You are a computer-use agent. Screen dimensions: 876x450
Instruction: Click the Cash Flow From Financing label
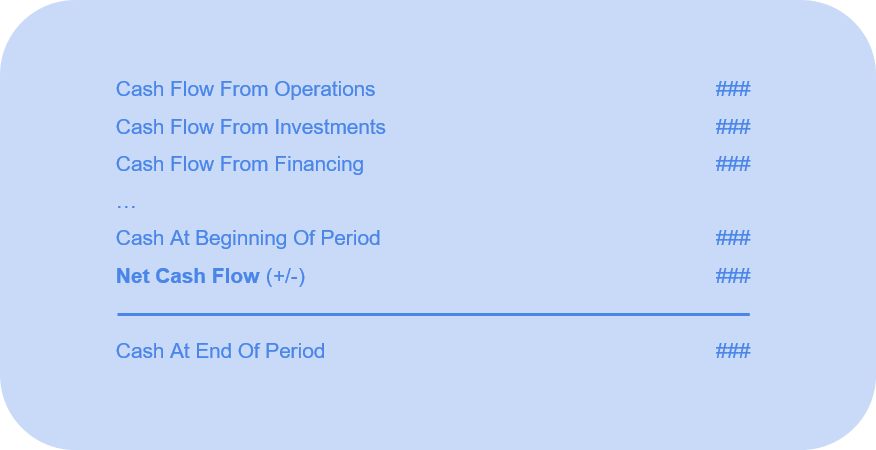(239, 164)
